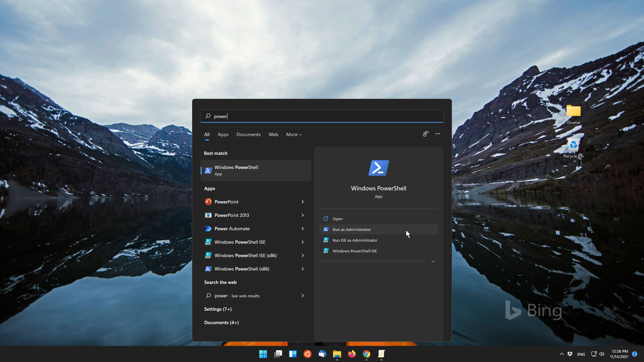Open the Ubuntu app in taskbar
The height and width of the screenshot is (362, 644).
[308, 354]
